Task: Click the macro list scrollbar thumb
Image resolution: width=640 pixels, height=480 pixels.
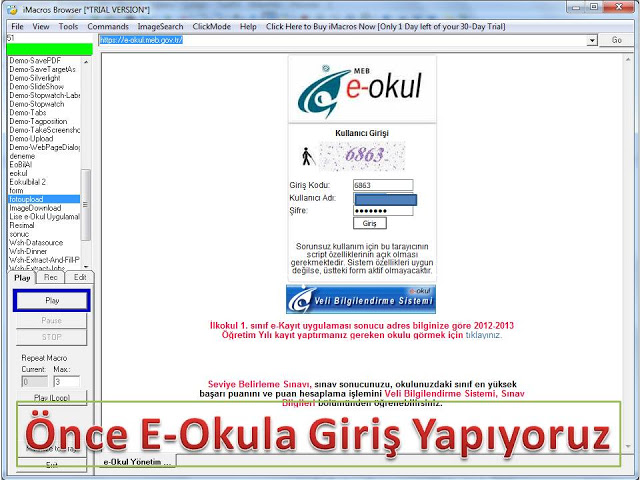Action: pos(86,205)
